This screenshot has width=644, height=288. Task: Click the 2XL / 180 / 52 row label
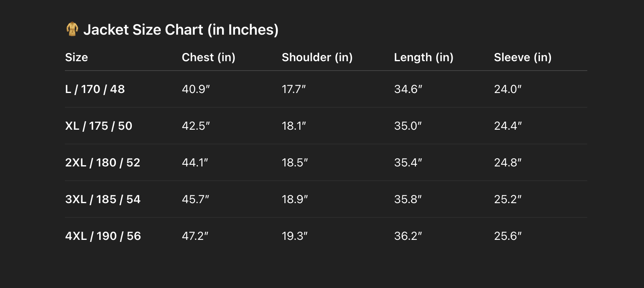point(102,162)
